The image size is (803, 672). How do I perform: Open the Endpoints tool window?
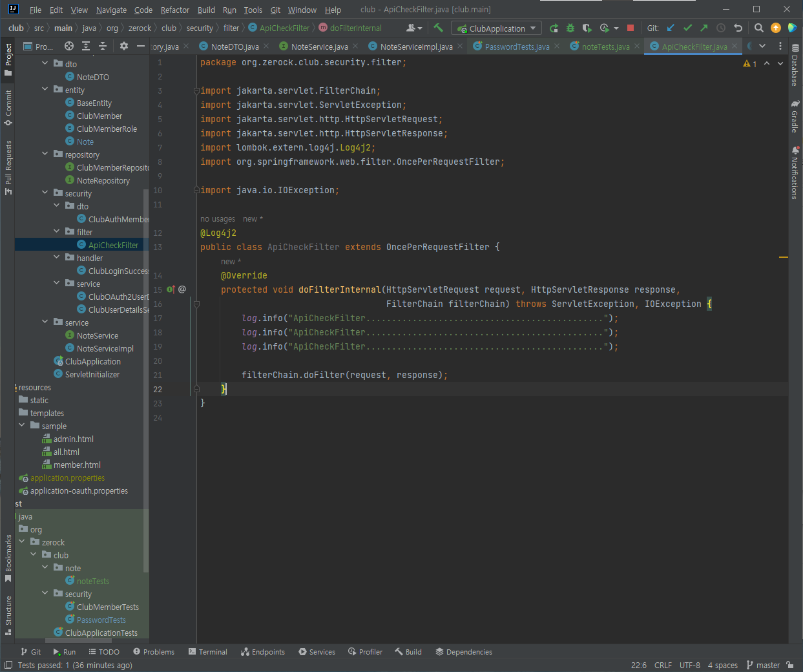click(262, 652)
